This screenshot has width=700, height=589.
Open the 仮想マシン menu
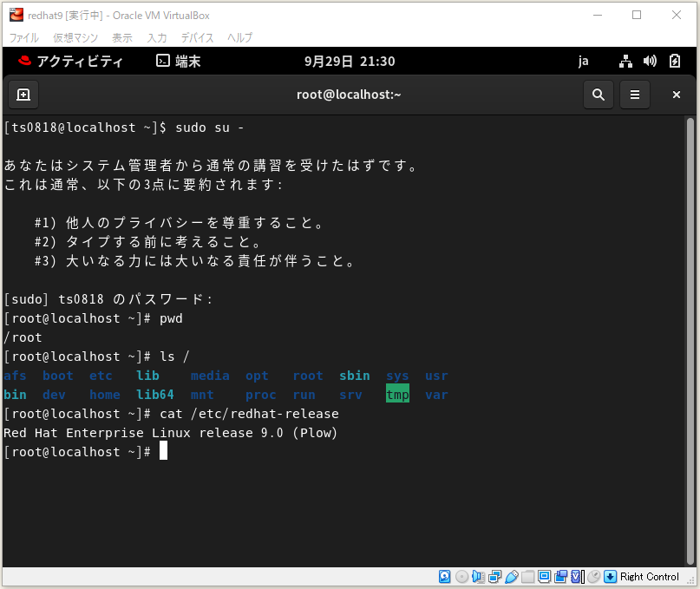75,37
